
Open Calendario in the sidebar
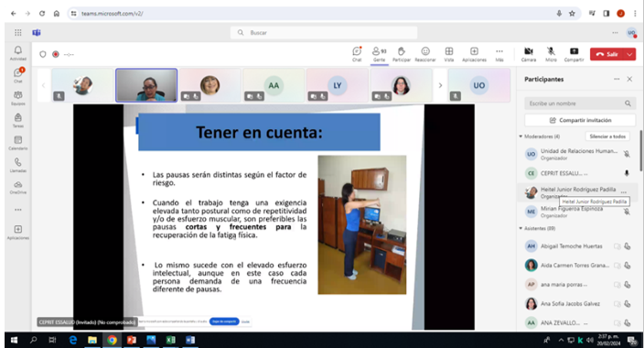(18, 142)
